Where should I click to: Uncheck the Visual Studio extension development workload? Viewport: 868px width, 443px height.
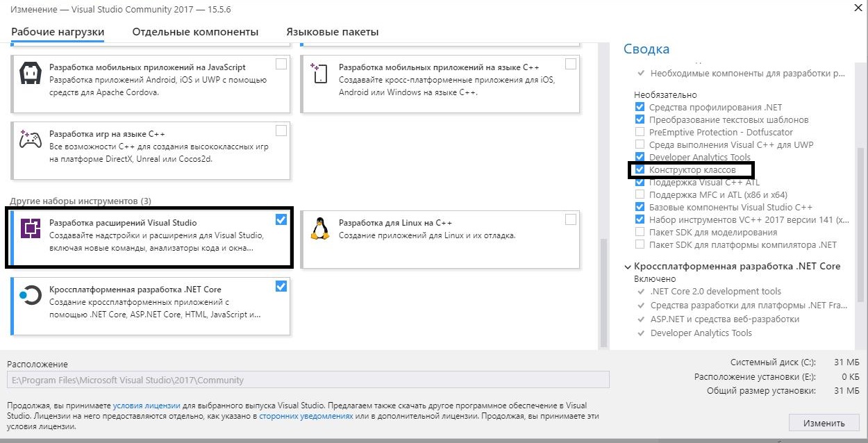tap(281, 219)
